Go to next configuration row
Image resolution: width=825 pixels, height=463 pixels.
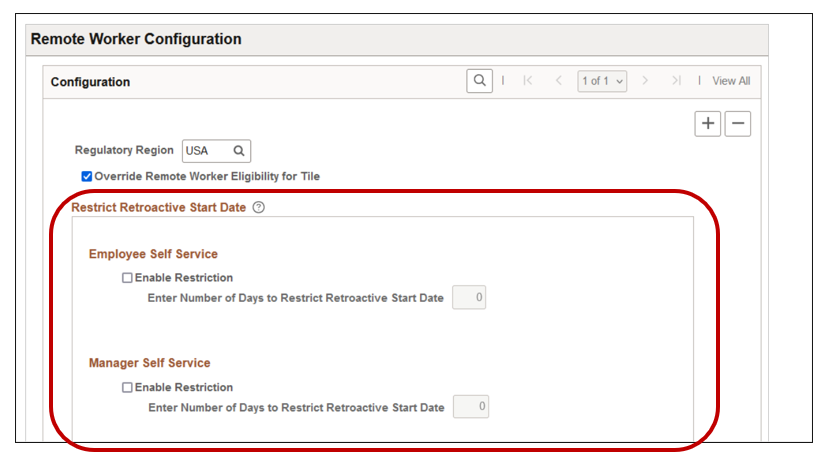coord(646,81)
